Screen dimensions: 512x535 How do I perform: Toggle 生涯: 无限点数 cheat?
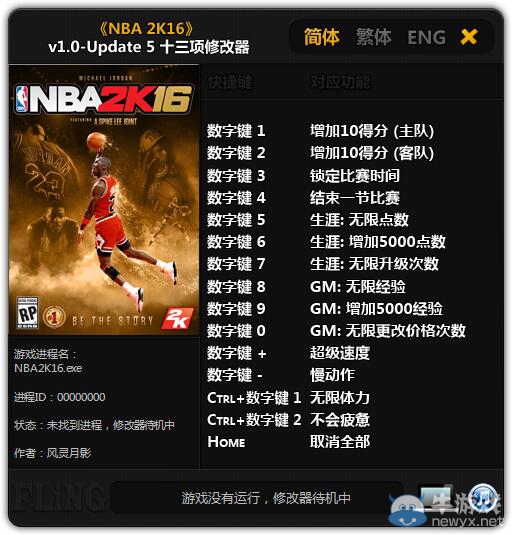click(359, 220)
